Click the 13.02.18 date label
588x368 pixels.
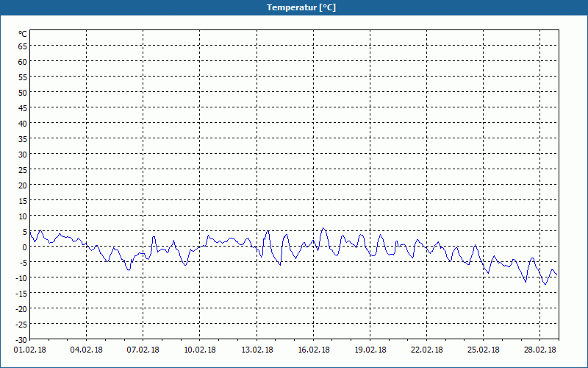click(x=257, y=350)
